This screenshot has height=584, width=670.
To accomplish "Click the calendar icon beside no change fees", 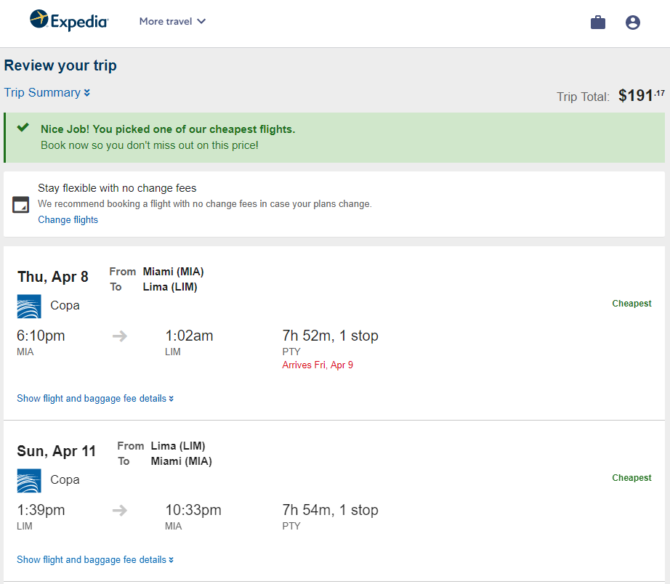I will (21, 204).
